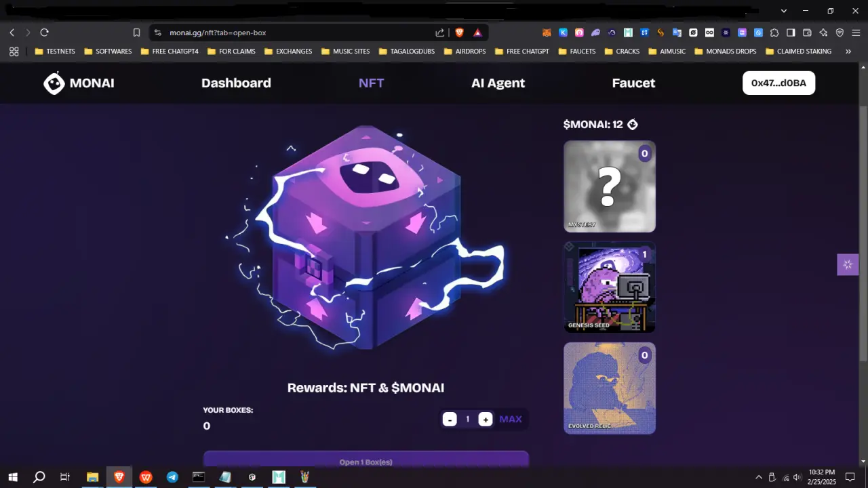The width and height of the screenshot is (868, 488).
Task: Open the browser Extensions puzzle menu
Action: tap(774, 33)
